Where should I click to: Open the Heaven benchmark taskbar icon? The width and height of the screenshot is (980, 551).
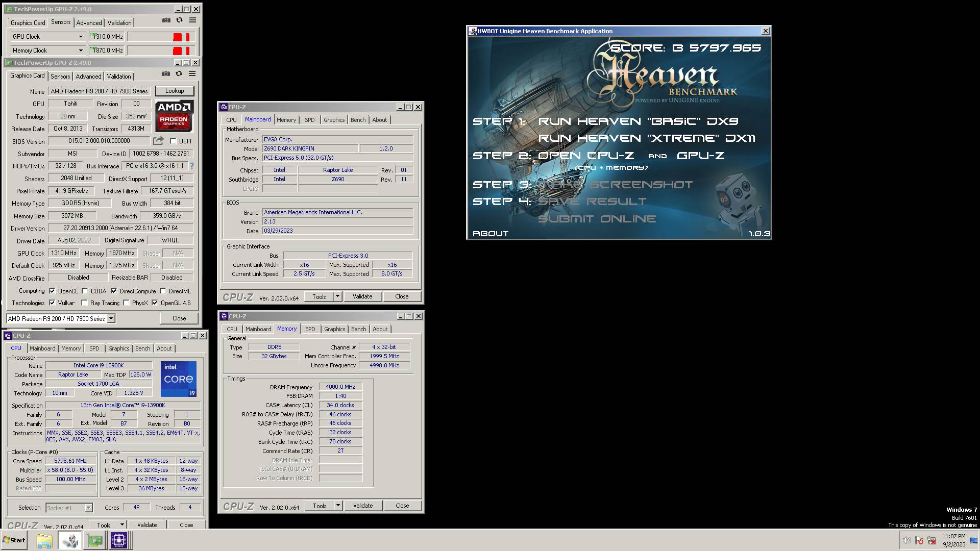pos(70,540)
